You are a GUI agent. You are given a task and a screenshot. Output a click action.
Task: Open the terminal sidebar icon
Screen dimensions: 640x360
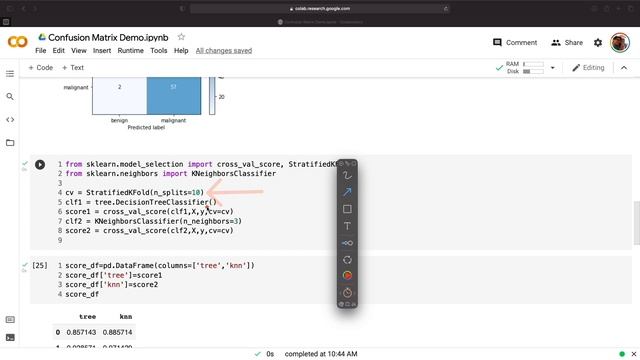click(x=10, y=337)
